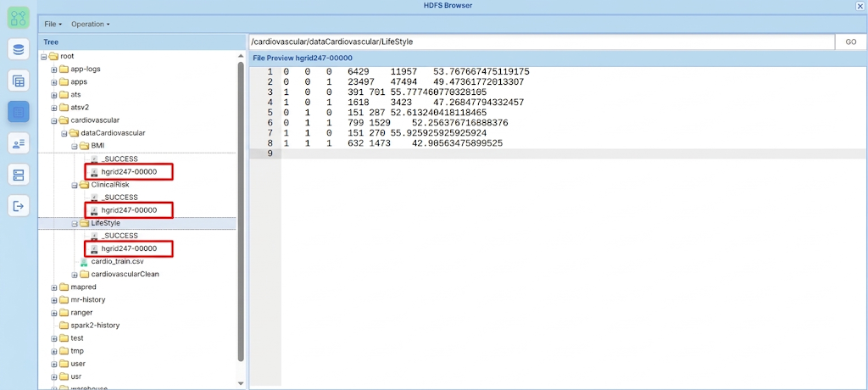Expand the atsv2 folder
The height and width of the screenshot is (390, 868).
pos(54,108)
